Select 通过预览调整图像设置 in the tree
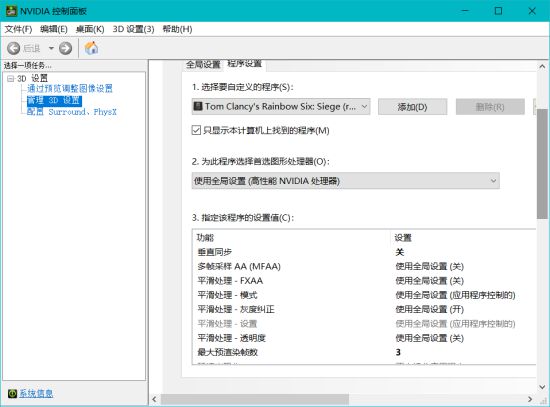550x407 pixels. tap(70, 88)
